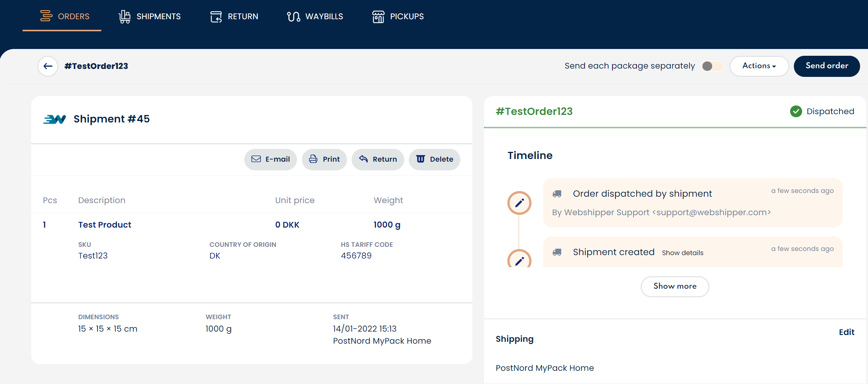The height and width of the screenshot is (384, 868).
Task: Click the sent date 14/01-2022 15:13
Action: (x=365, y=329)
